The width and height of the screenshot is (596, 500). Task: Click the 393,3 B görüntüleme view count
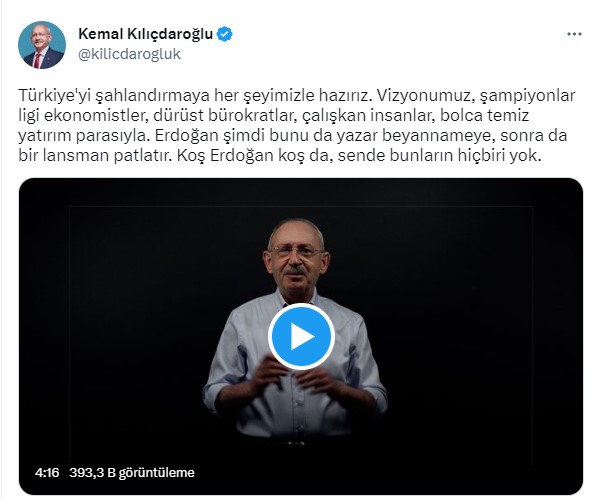(132, 473)
